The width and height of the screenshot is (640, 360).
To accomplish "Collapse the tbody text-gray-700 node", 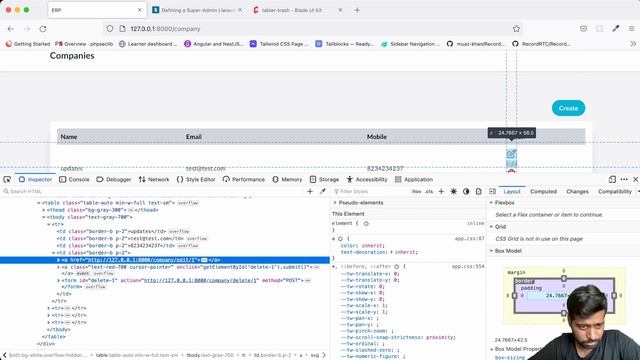I will [x=44, y=217].
